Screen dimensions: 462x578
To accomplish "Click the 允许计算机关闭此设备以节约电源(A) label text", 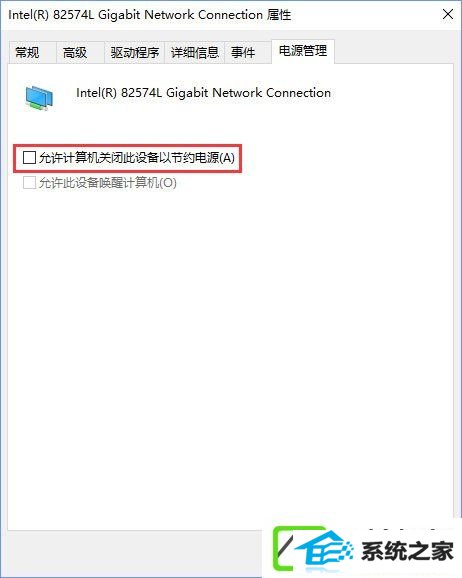I will (137, 158).
